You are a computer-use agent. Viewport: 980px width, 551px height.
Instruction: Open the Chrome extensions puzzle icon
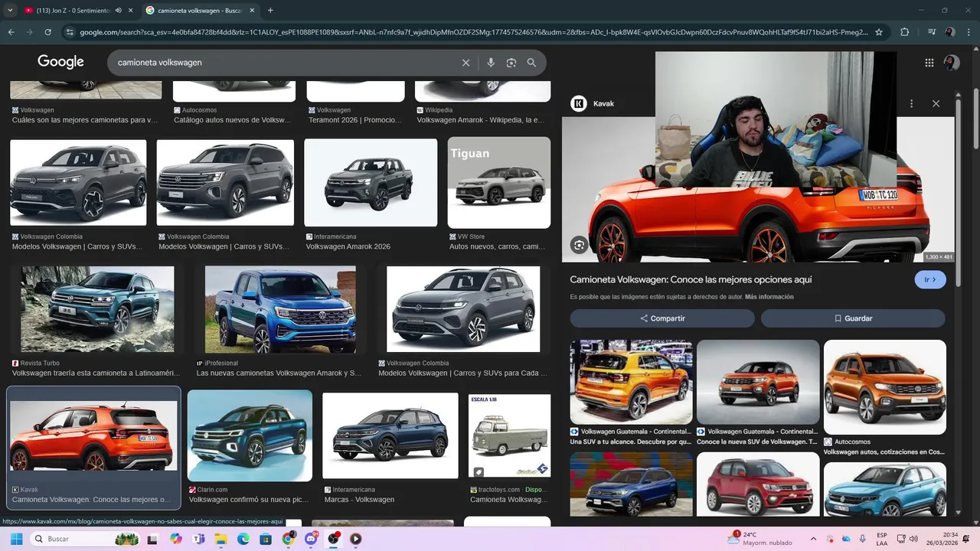[905, 32]
